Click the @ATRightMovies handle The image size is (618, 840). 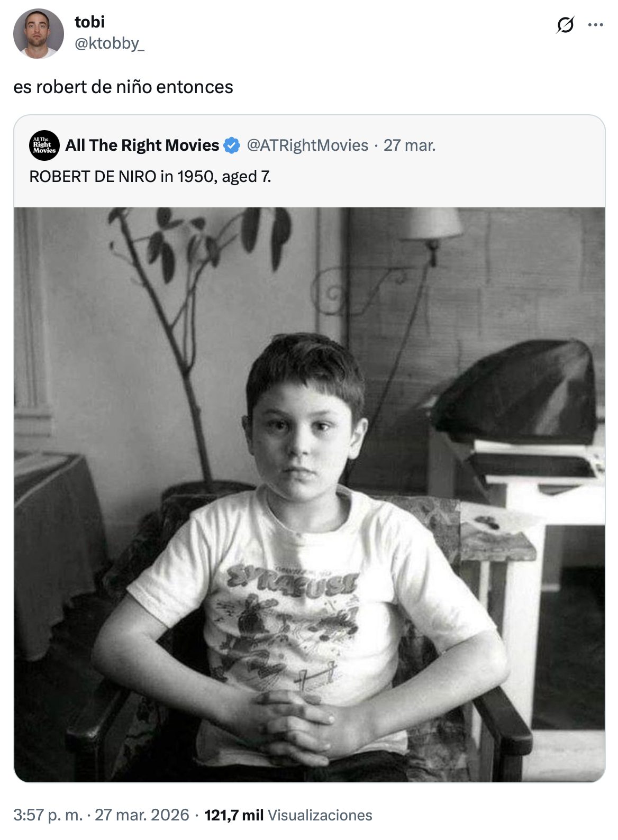coord(307,145)
